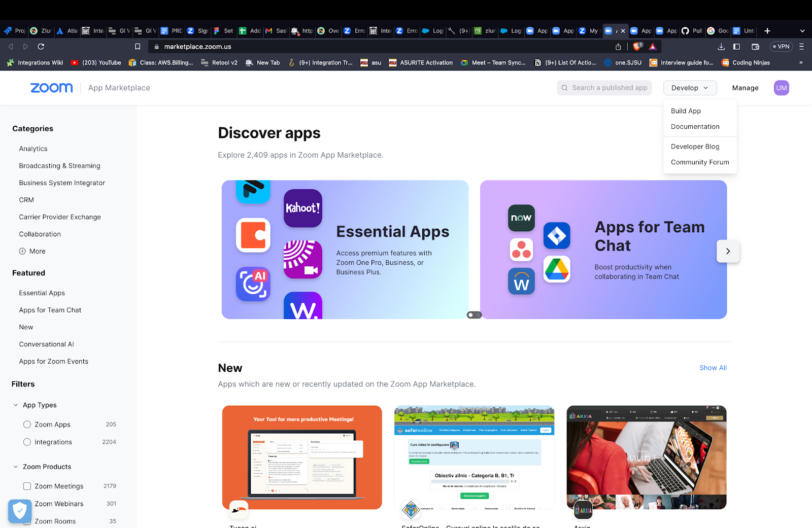Open Documentation from Develop menu
Image resolution: width=812 pixels, height=528 pixels.
click(x=695, y=127)
